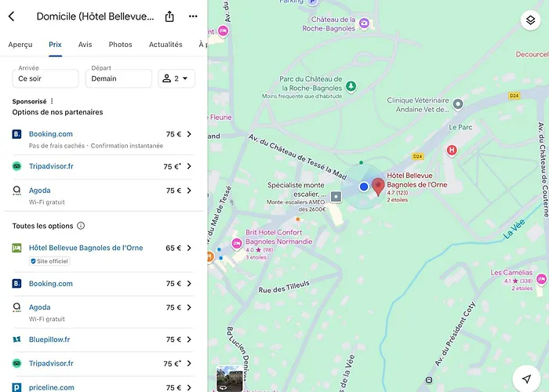549x392 pixels.
Task: Open the three-dot more options menu
Action: (x=193, y=16)
